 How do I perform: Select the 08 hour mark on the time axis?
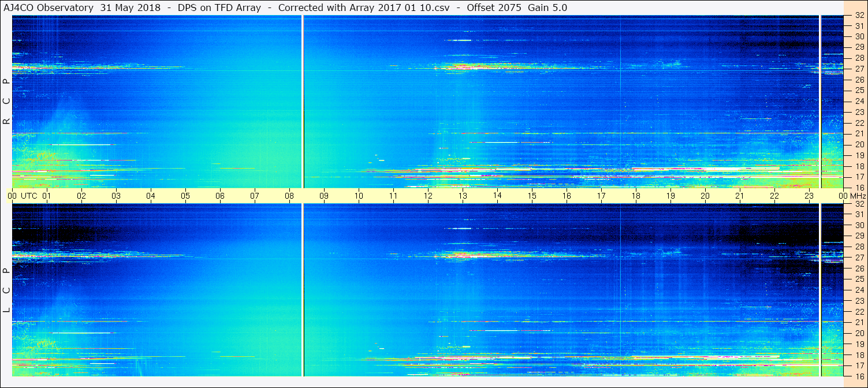[x=289, y=196]
